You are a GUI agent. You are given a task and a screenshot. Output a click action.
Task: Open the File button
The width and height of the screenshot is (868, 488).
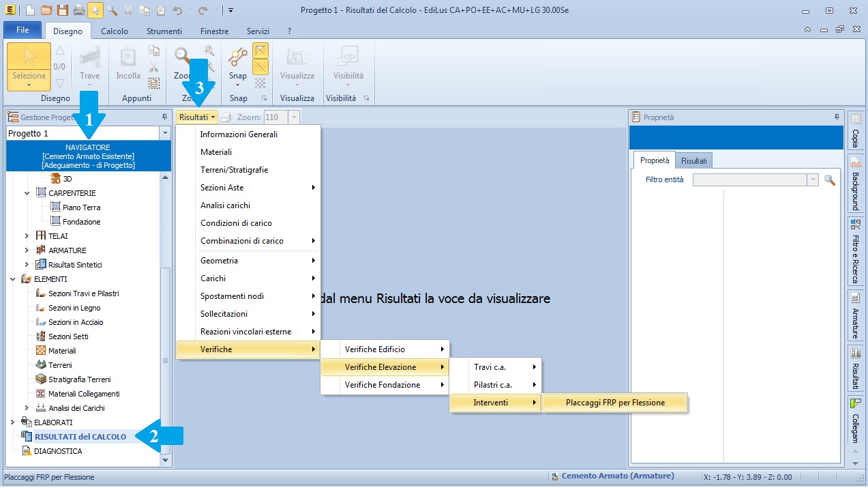click(23, 31)
